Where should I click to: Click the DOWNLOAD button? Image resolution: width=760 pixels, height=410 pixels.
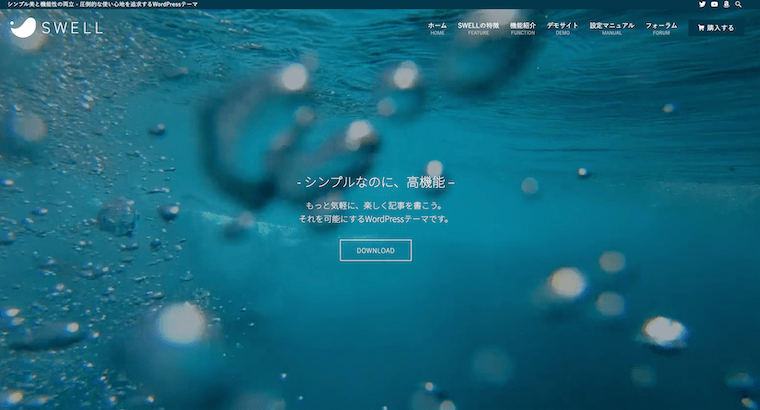coord(375,250)
